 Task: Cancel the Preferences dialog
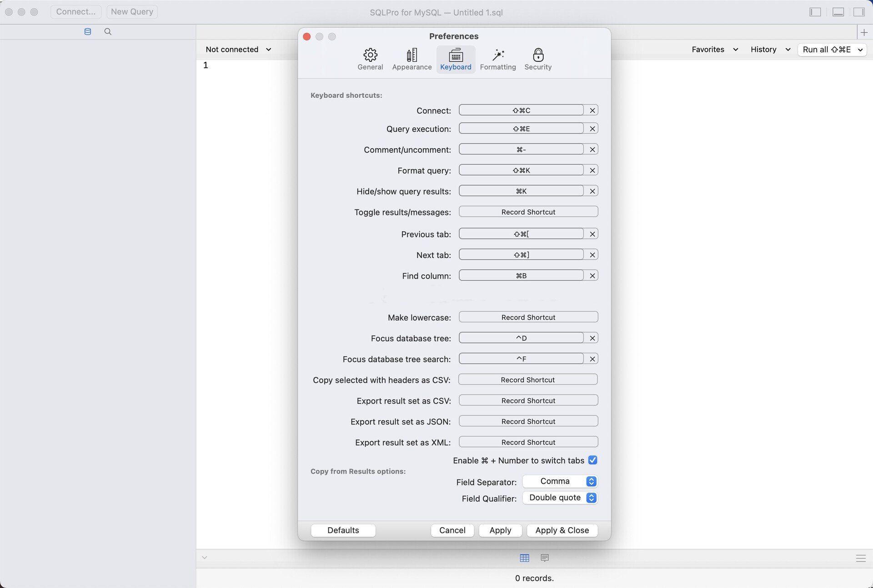[452, 530]
